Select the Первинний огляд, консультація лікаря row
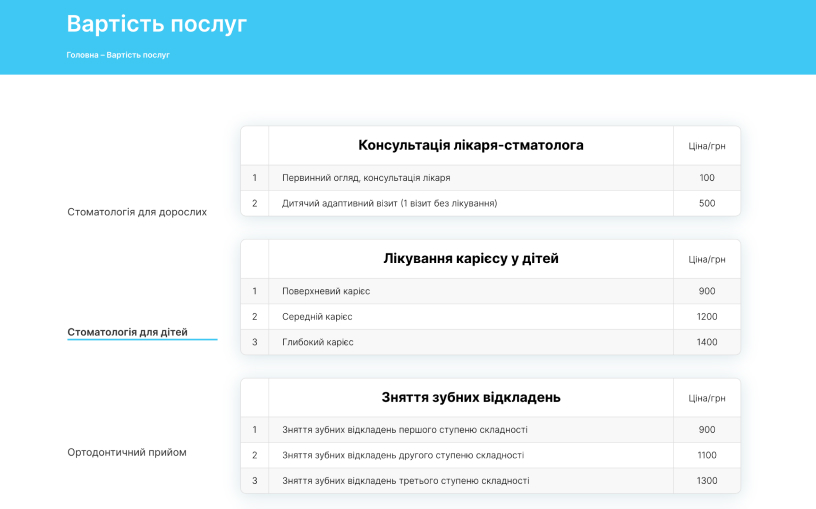 pos(366,178)
